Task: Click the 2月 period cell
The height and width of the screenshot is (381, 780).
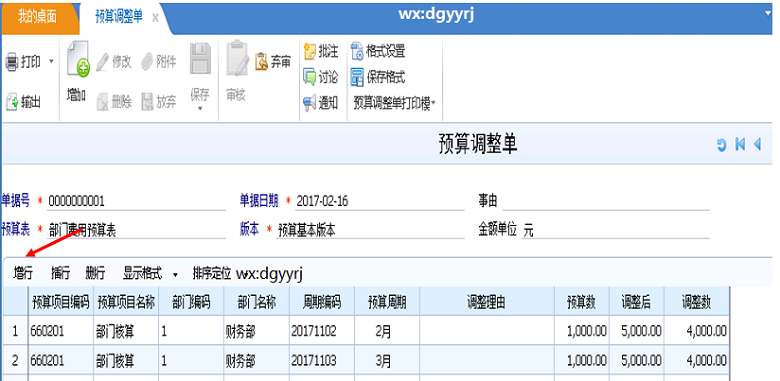Action: (x=387, y=331)
